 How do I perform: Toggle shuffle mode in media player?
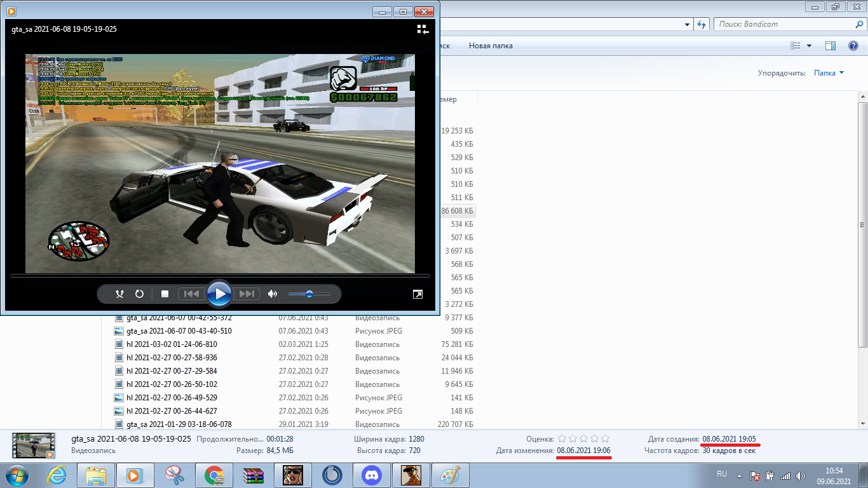pos(119,294)
